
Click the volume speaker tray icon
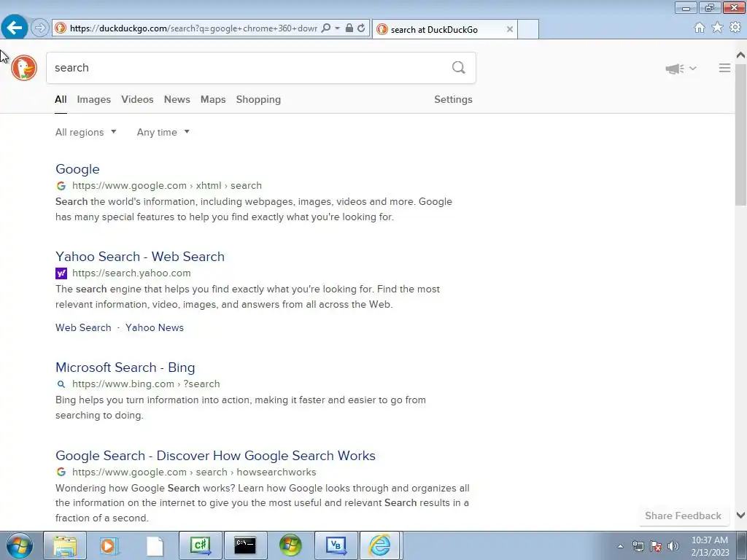coord(673,547)
